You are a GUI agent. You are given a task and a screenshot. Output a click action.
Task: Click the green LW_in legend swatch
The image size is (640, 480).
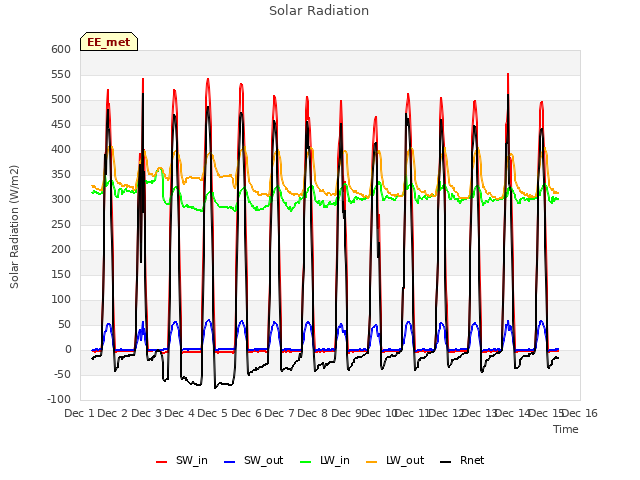[x=306, y=462]
